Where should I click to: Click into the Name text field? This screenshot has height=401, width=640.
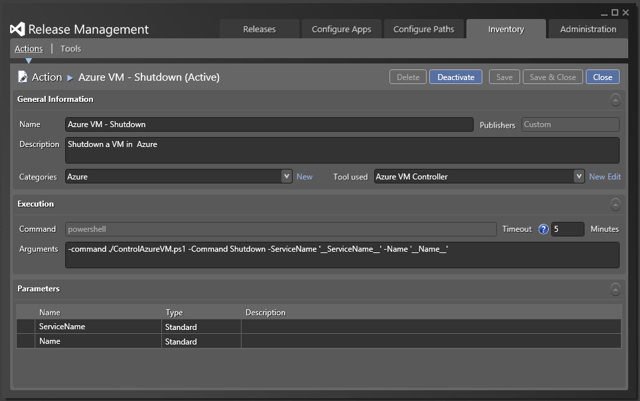(x=269, y=125)
